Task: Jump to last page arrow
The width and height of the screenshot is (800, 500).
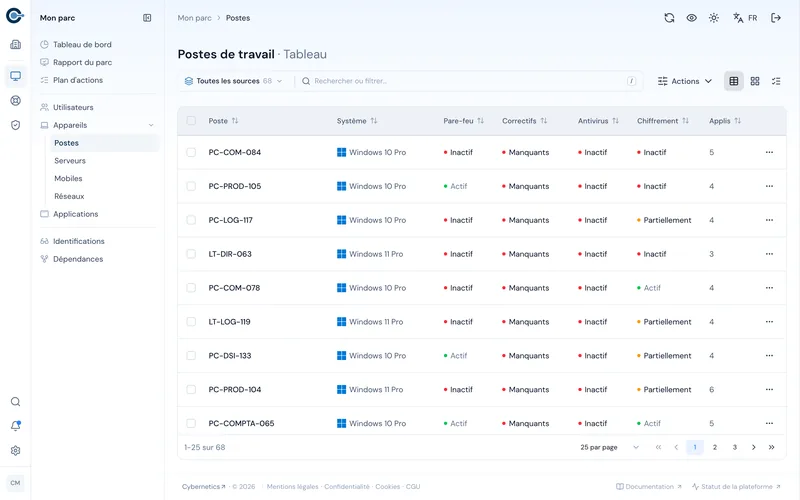Action: [x=771, y=447]
